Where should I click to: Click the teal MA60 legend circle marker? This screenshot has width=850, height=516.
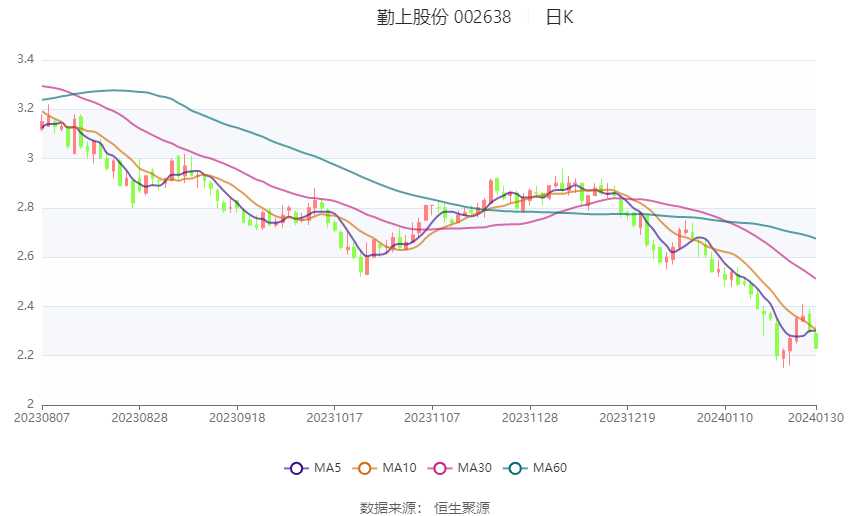pyautogui.click(x=514, y=467)
